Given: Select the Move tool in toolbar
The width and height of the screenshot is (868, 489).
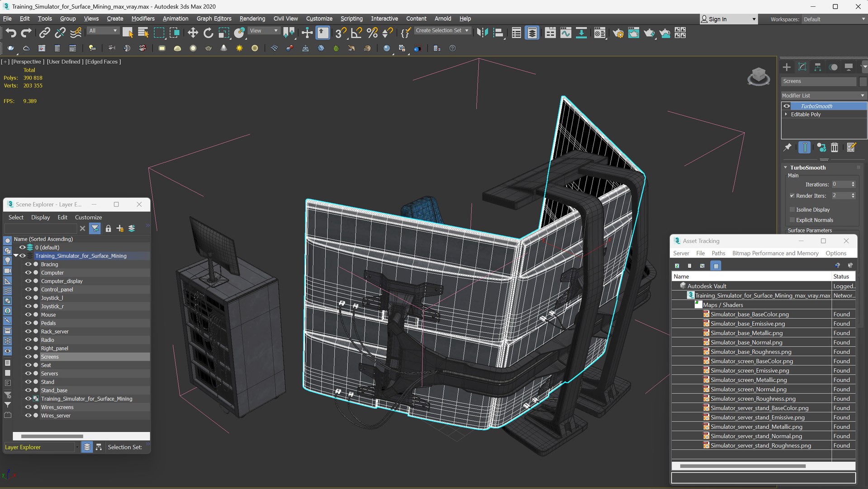Looking at the screenshot, I should point(193,33).
